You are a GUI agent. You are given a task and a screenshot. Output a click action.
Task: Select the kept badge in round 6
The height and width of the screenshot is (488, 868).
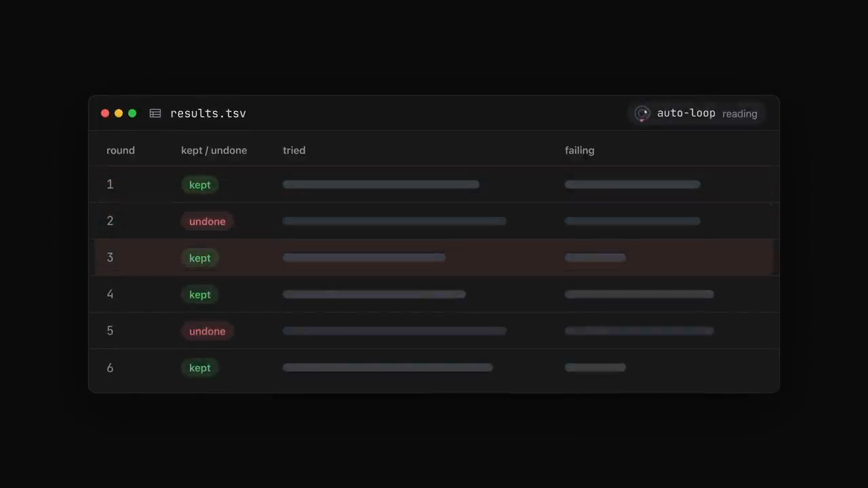point(200,368)
